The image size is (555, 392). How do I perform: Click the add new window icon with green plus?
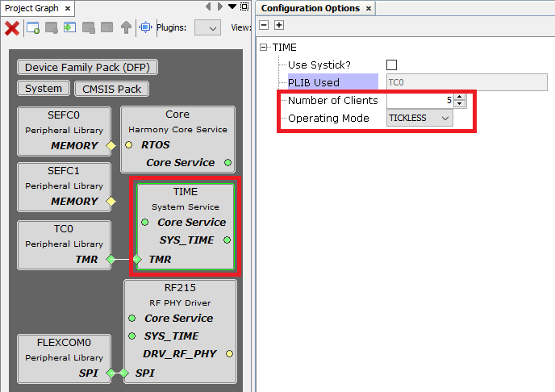tap(33, 27)
